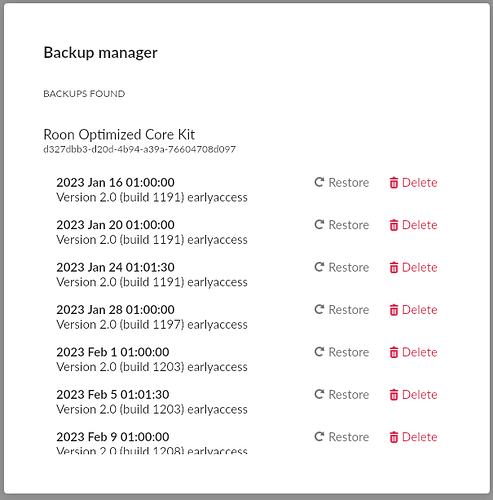Delete the 2023 Feb 5 backup
Image resolution: width=493 pixels, height=500 pixels.
[x=413, y=395]
